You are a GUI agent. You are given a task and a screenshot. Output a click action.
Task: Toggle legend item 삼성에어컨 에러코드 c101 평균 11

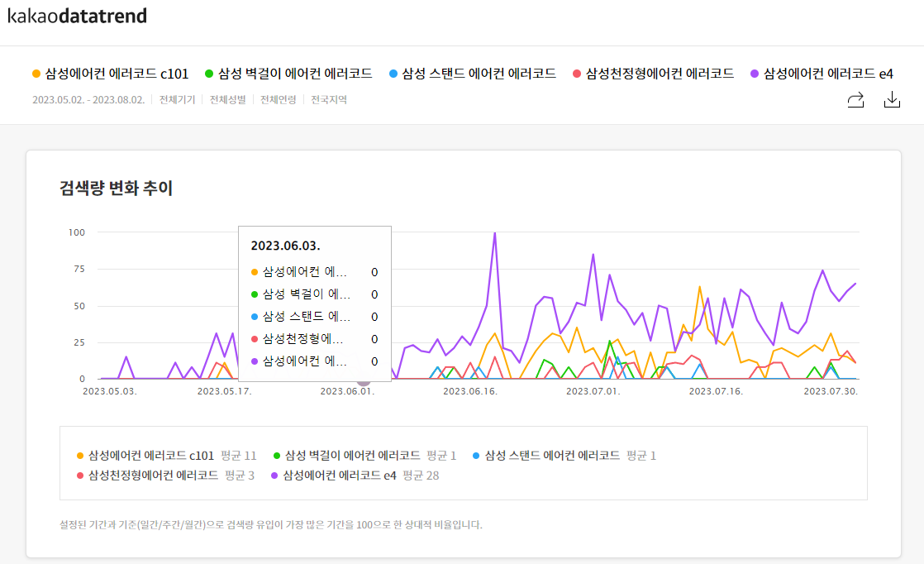pyautogui.click(x=167, y=456)
